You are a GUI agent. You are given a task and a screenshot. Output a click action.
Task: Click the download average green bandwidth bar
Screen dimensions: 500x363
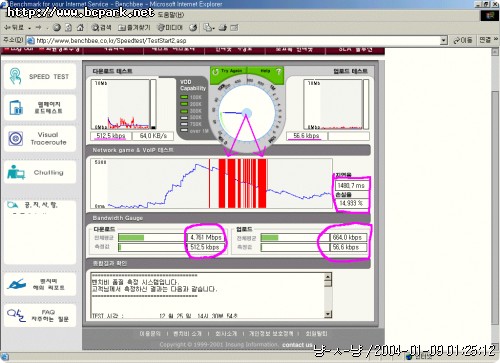pos(131,237)
